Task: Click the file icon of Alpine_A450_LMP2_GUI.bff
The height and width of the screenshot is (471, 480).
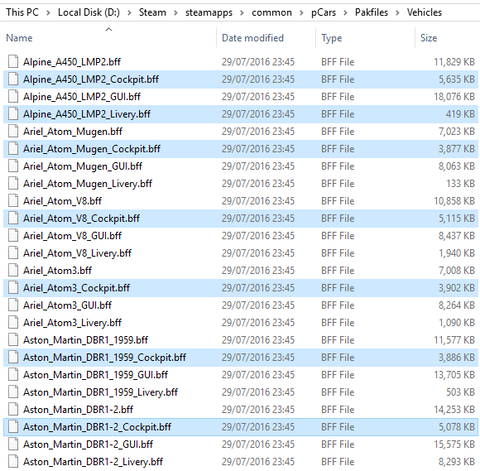Action: tap(13, 97)
